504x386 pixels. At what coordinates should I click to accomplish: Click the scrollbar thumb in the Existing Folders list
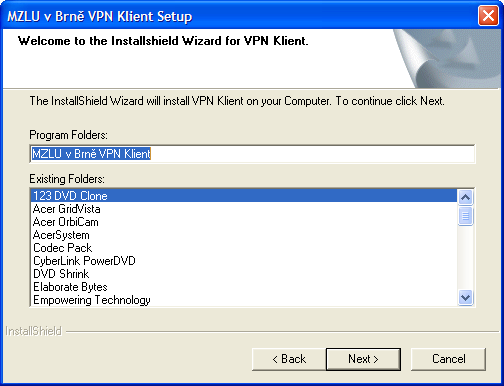coord(465,216)
